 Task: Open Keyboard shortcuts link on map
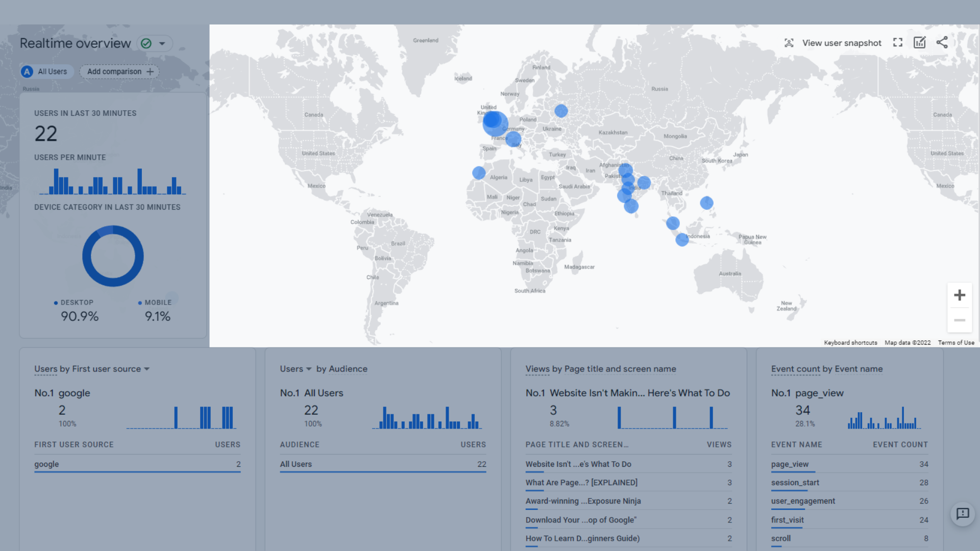pos(850,343)
